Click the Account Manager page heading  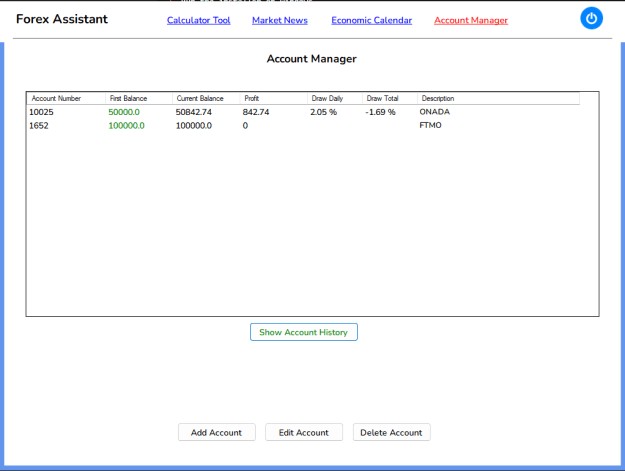[312, 59]
